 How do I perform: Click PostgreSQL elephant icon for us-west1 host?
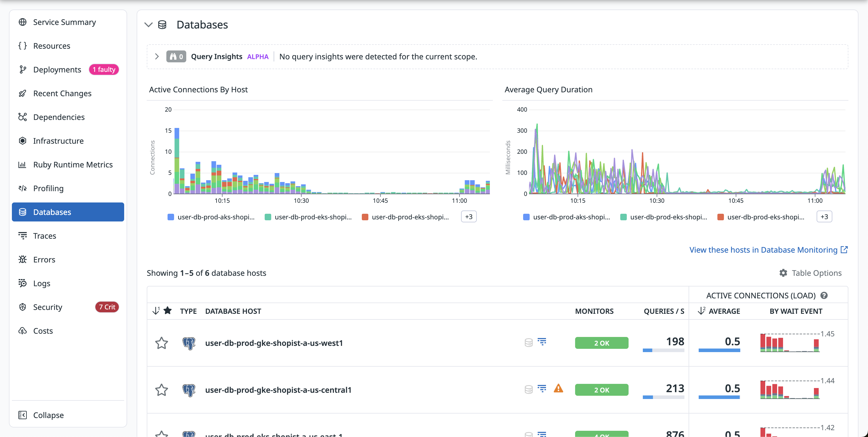189,343
